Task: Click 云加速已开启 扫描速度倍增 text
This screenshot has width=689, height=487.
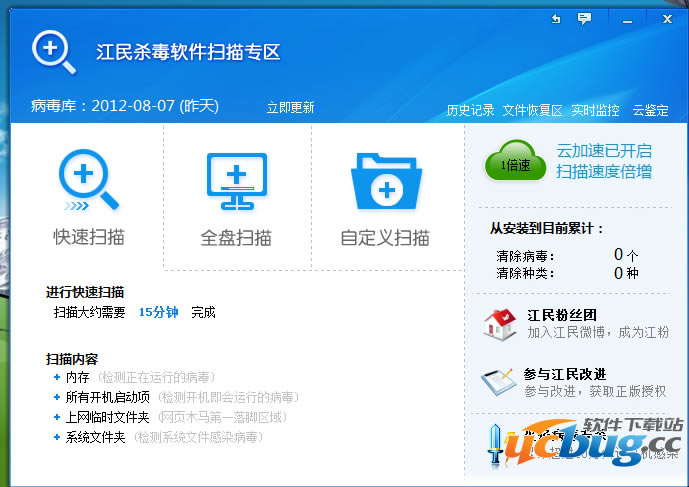Action: [604, 161]
